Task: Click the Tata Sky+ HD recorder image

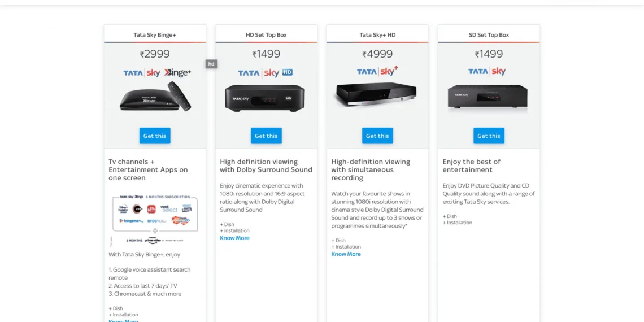Action: click(x=376, y=95)
